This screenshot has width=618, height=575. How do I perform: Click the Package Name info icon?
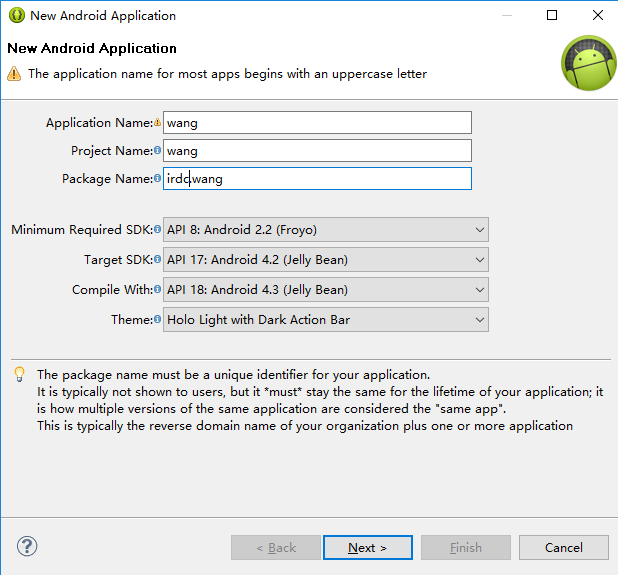[x=157, y=178]
